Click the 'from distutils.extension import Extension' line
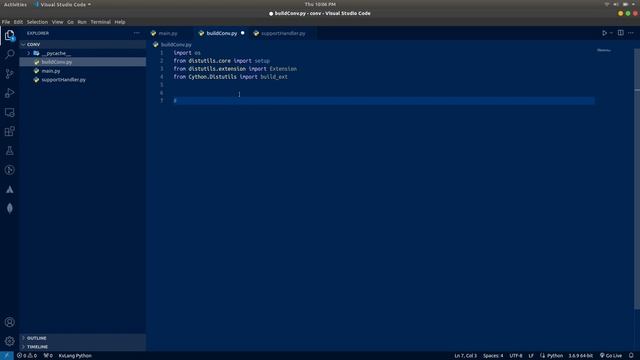Image resolution: width=640 pixels, height=360 pixels. (x=235, y=69)
